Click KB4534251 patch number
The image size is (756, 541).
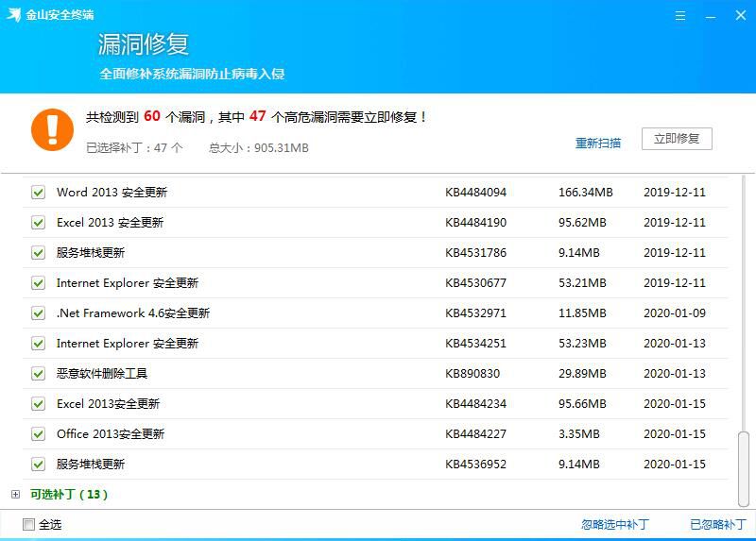pos(476,344)
